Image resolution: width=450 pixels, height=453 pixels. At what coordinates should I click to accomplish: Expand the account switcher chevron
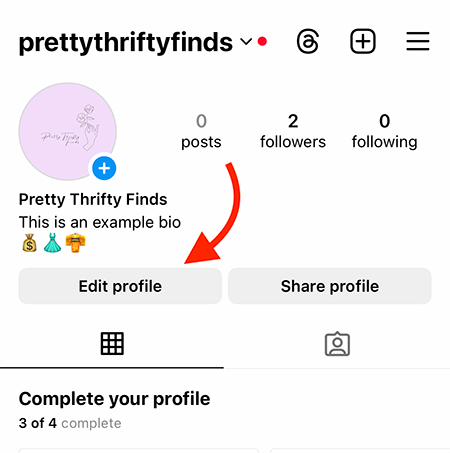pyautogui.click(x=246, y=42)
